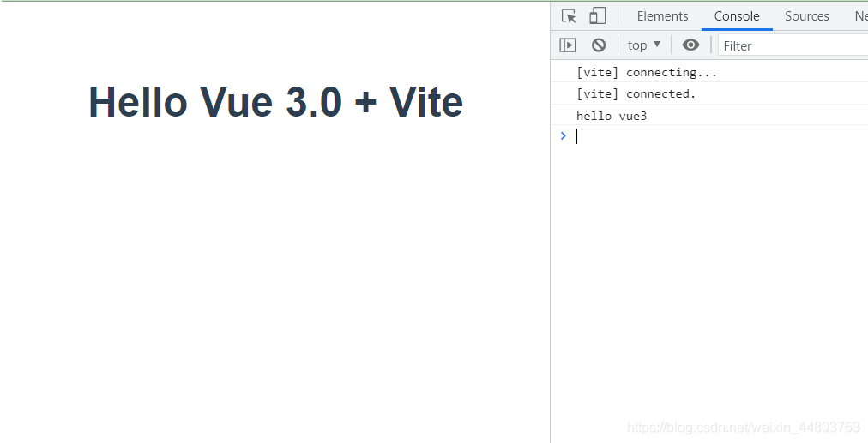Toggle the device toolbar icon
This screenshot has width=868, height=443.
[x=597, y=16]
